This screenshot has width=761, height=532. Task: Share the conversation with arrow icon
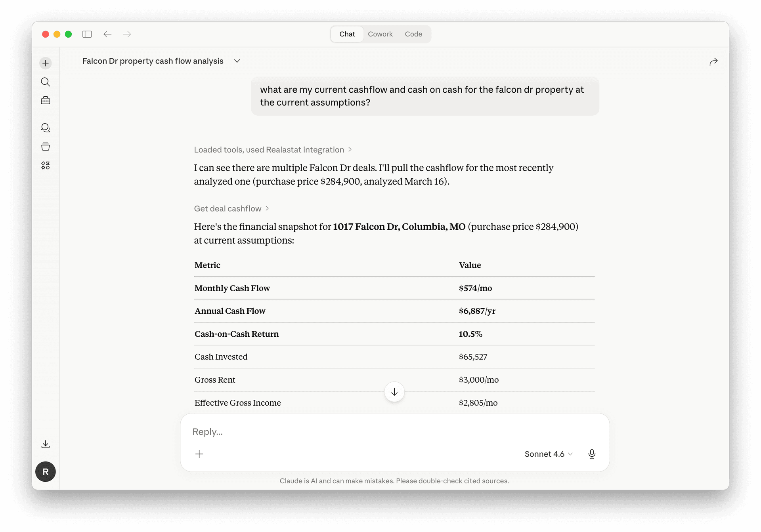(713, 62)
